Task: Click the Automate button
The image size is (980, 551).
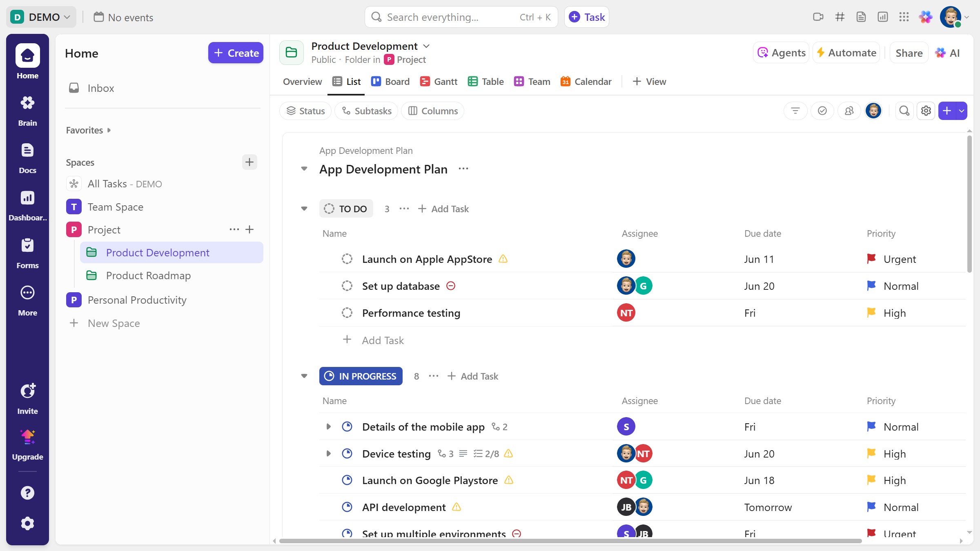Action: pyautogui.click(x=846, y=53)
